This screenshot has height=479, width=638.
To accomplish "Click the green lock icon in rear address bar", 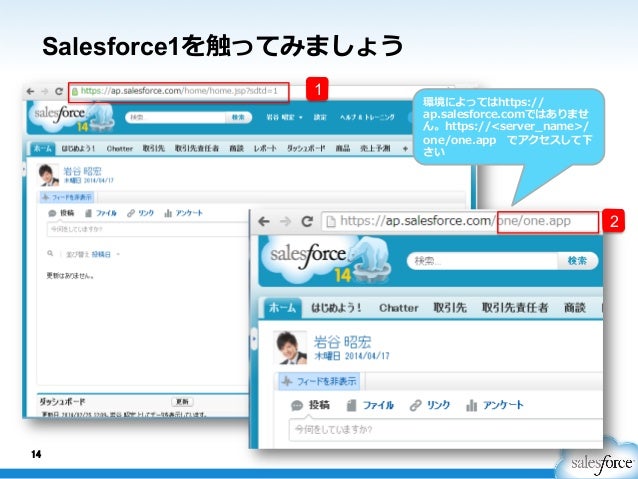I will click(75, 92).
